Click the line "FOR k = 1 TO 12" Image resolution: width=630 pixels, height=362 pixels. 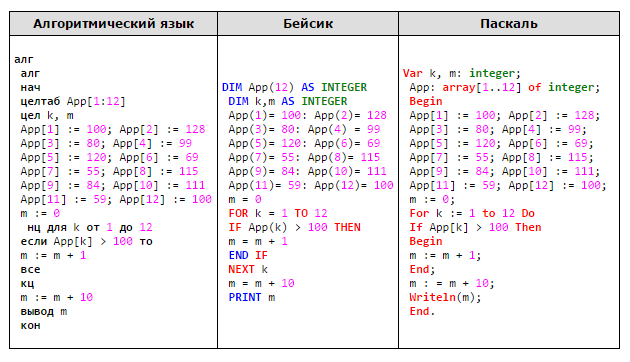pos(278,213)
